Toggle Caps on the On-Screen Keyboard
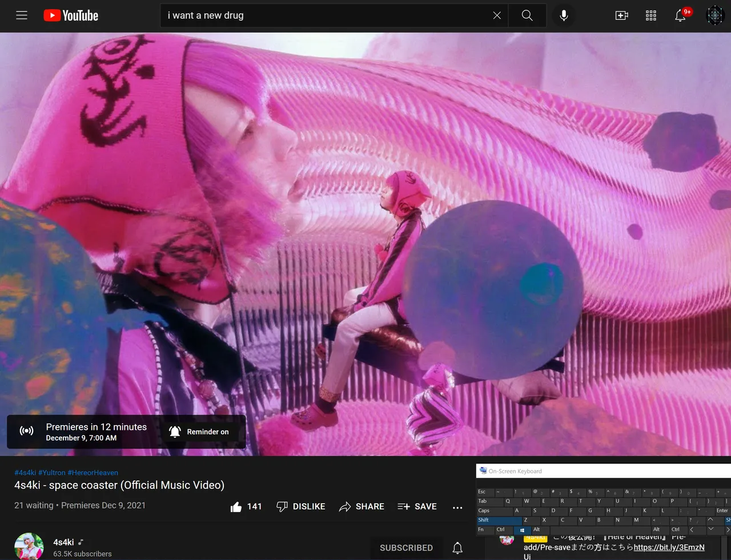 495,511
